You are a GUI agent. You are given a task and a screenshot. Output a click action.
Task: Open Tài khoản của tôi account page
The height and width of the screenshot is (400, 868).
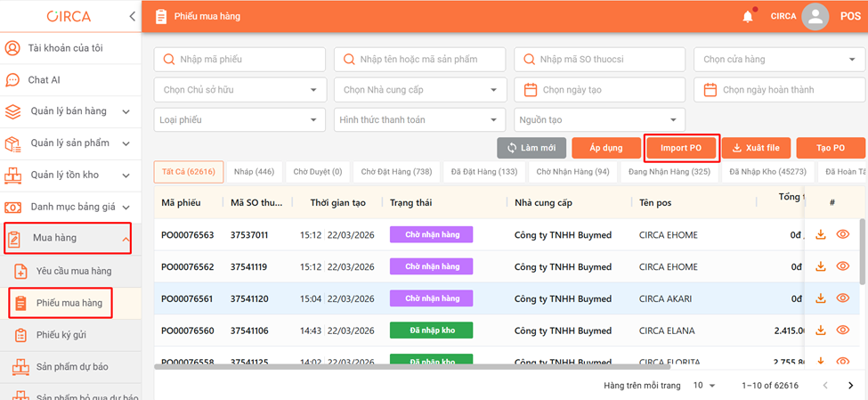click(65, 48)
